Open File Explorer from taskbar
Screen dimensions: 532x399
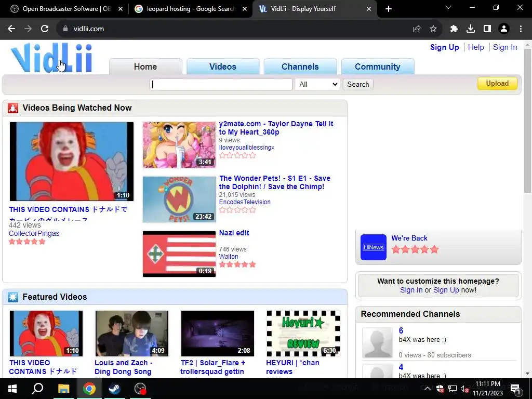click(x=63, y=389)
